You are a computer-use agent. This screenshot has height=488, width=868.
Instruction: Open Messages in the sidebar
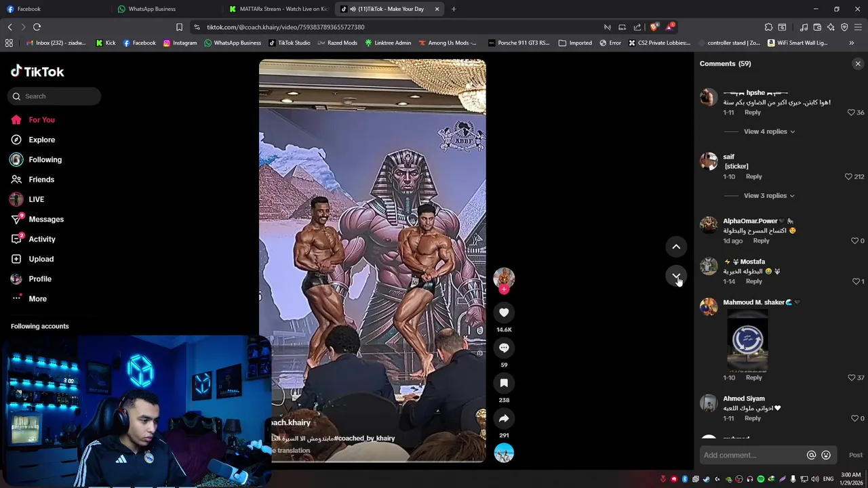coord(46,220)
